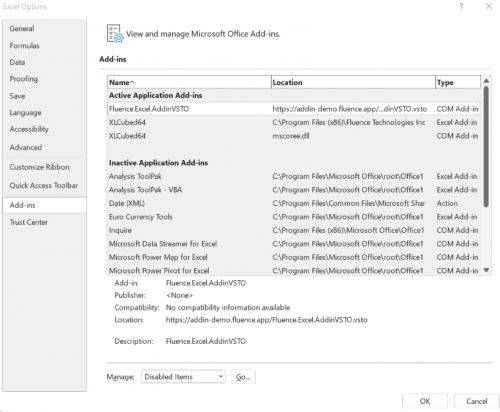
Task: Click the Description value Fluence.Excel.AddinVSTO
Action: tap(206, 341)
